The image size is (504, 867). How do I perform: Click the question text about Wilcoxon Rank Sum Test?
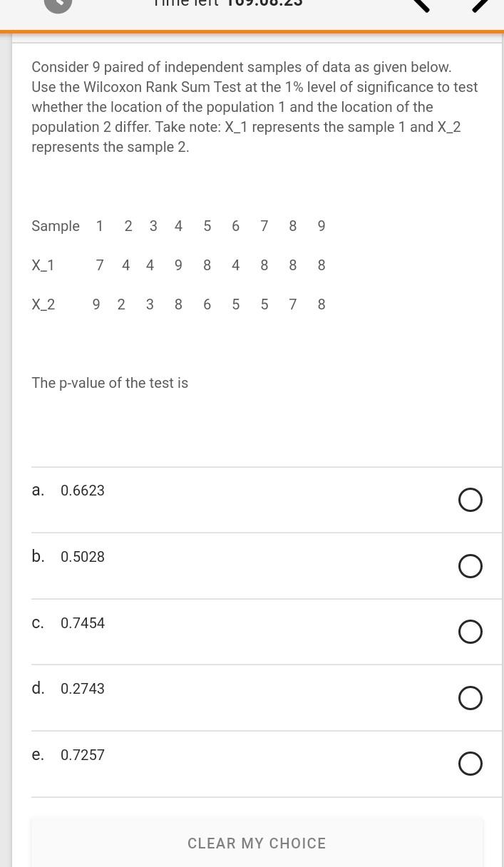(254, 107)
